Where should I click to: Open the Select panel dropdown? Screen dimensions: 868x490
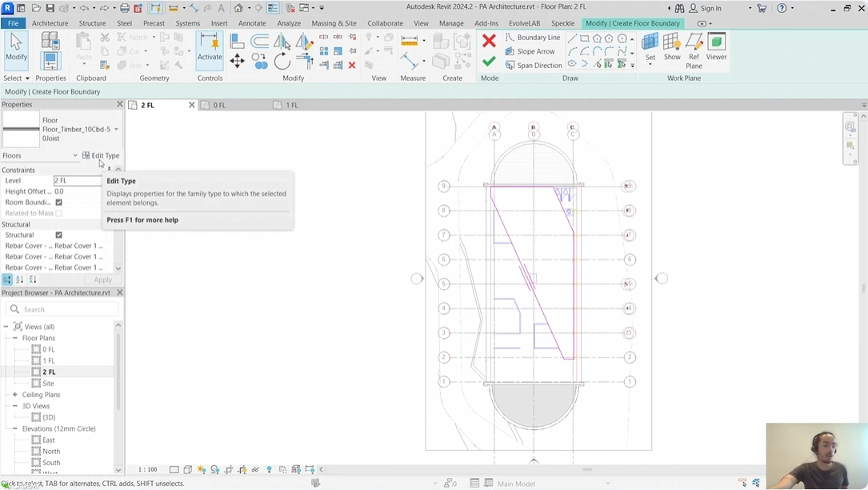(16, 78)
